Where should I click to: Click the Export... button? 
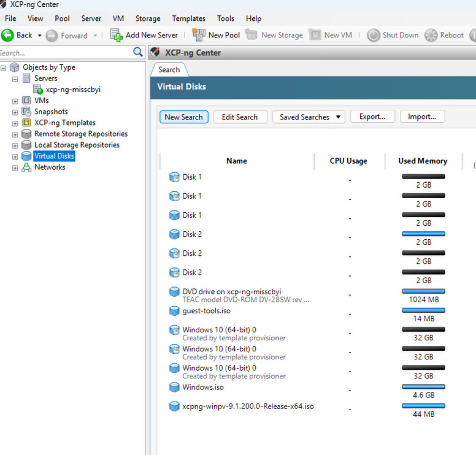(x=372, y=117)
